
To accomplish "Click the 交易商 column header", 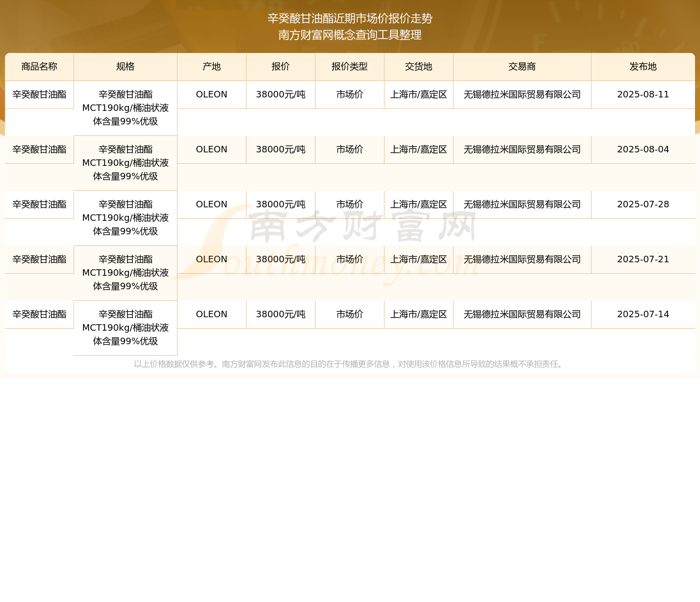I will (x=522, y=67).
